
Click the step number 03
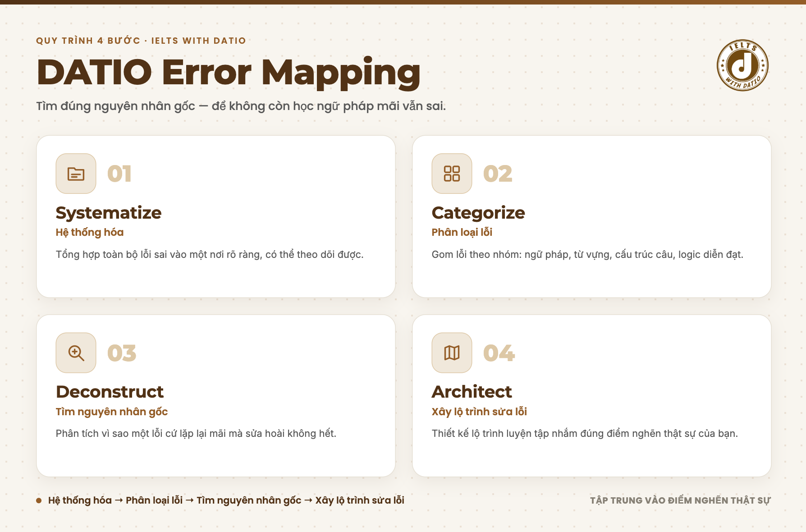[x=122, y=353]
